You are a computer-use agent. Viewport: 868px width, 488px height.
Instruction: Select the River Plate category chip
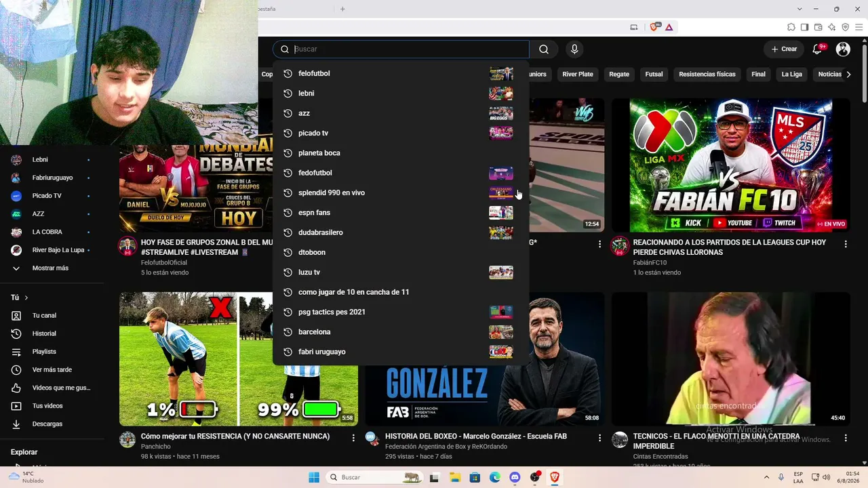(x=578, y=74)
